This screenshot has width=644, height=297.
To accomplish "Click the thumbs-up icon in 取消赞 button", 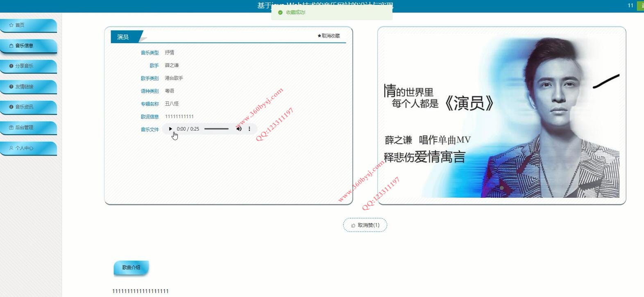I will [x=353, y=225].
